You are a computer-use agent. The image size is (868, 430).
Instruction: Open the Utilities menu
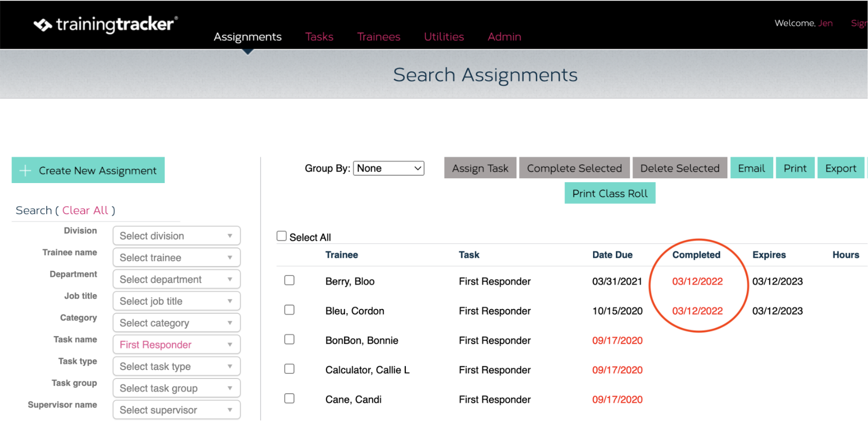(x=444, y=37)
